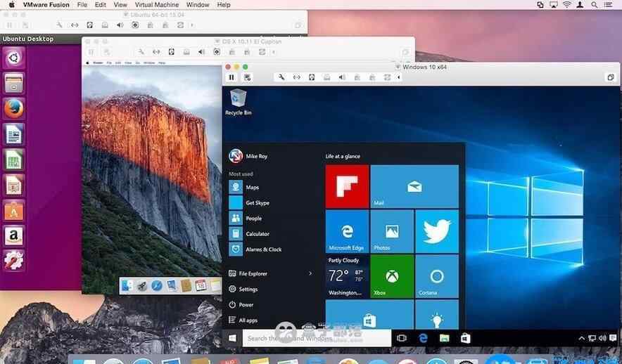Open the Twitter tile

coord(437,231)
